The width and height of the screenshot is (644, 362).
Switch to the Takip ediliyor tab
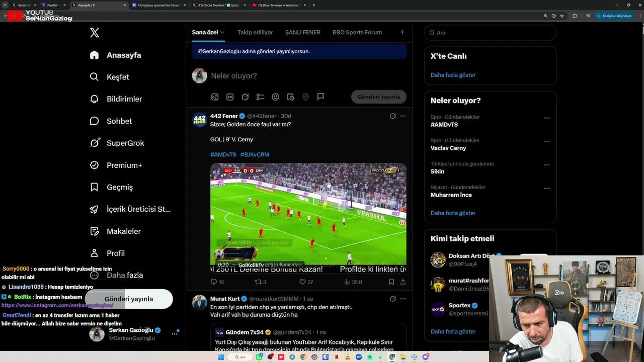point(255,32)
